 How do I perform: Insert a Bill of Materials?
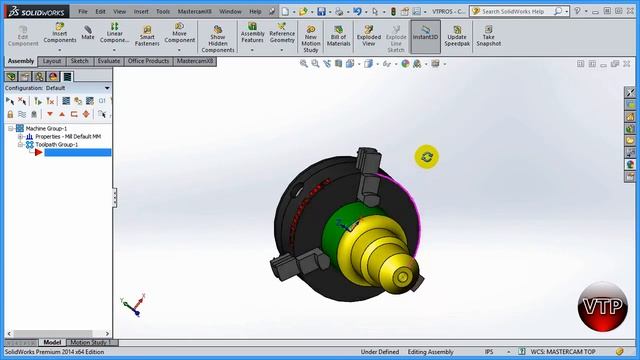(338, 36)
